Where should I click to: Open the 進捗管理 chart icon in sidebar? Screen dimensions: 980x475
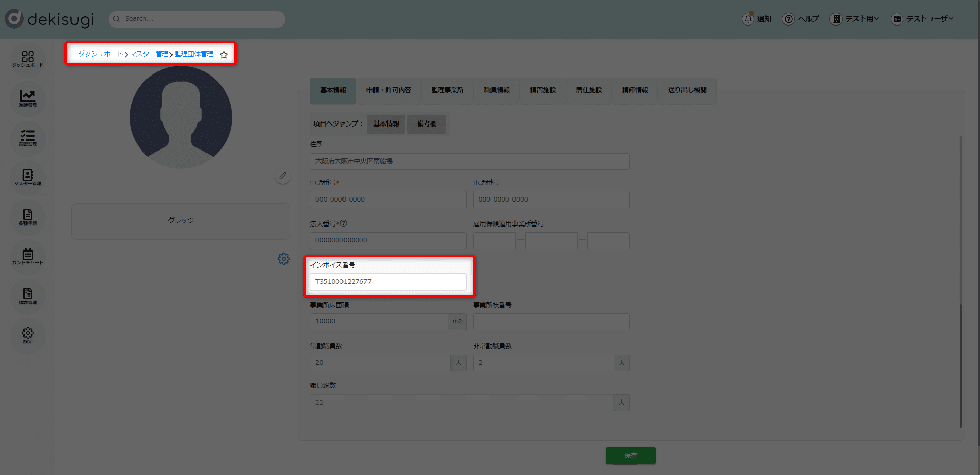(x=28, y=98)
